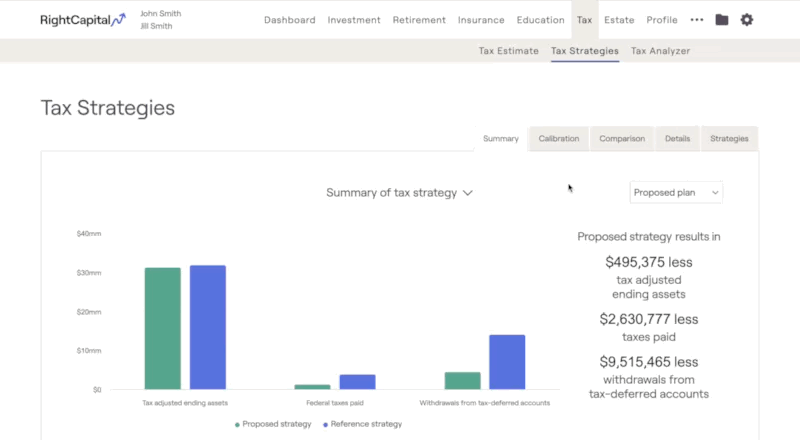Open the Dashboard menu item
Viewport: 800px width, 440px height.
[x=289, y=20]
